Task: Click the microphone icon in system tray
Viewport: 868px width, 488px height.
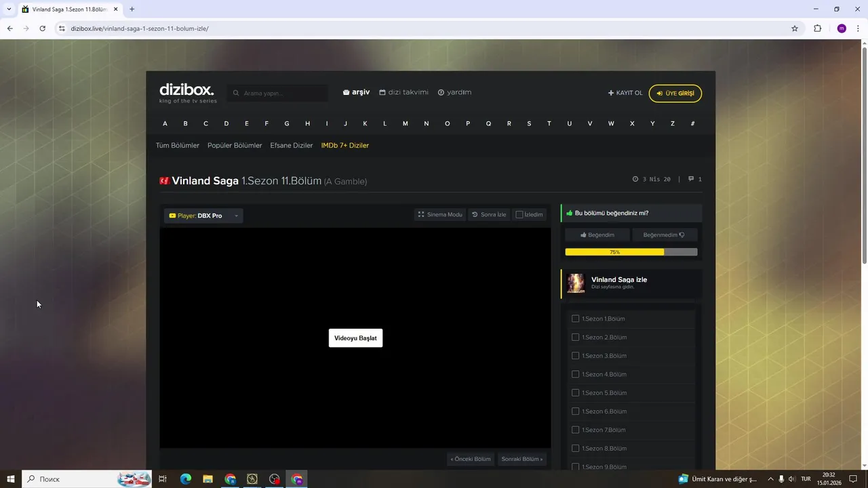Action: pos(781,479)
